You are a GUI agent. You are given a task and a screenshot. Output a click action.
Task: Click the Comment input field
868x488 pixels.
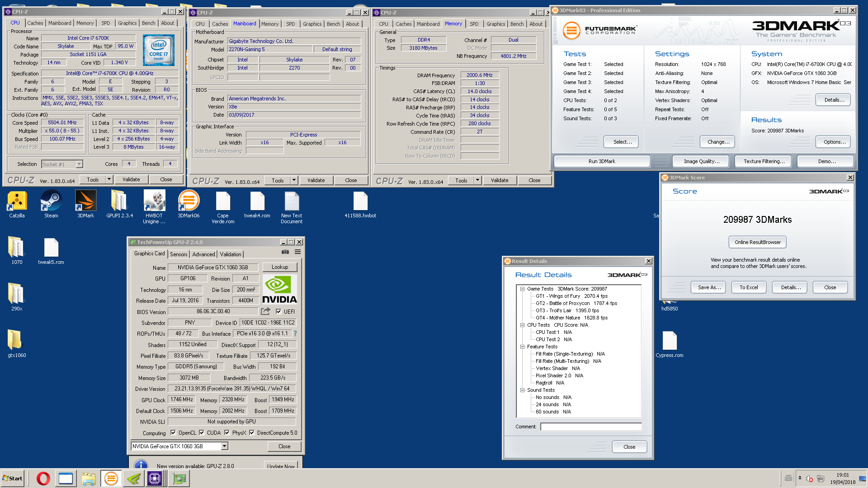point(591,427)
